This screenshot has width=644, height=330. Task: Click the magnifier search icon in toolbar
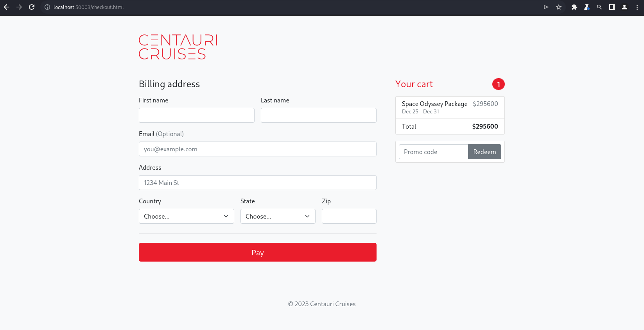599,7
